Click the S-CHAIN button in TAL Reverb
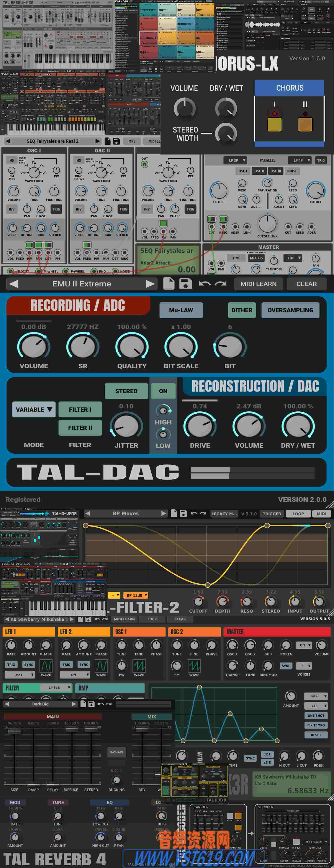This screenshot has width=334, height=868. pyautogui.click(x=116, y=752)
